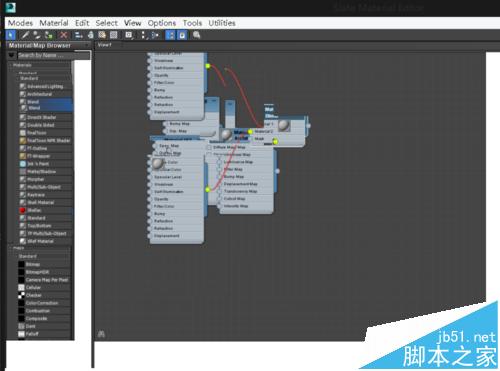Switch to the View1 tab
The image size is (500, 371).
105,45
